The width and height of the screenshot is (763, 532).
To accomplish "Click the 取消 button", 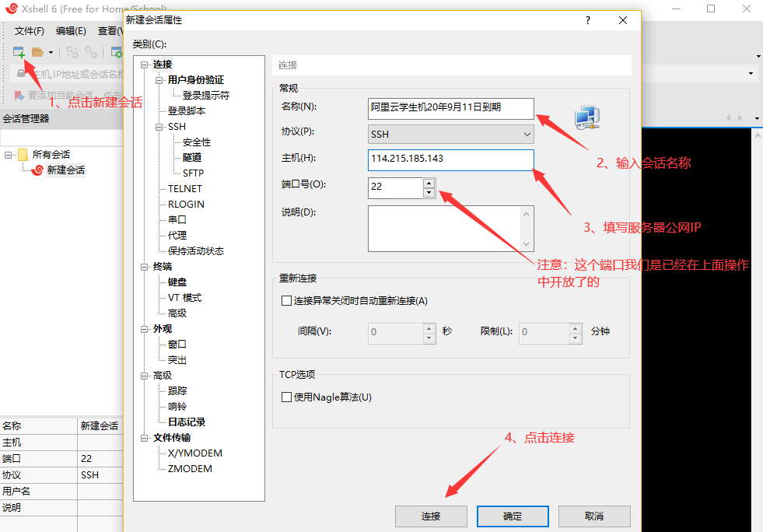I will pos(593,516).
